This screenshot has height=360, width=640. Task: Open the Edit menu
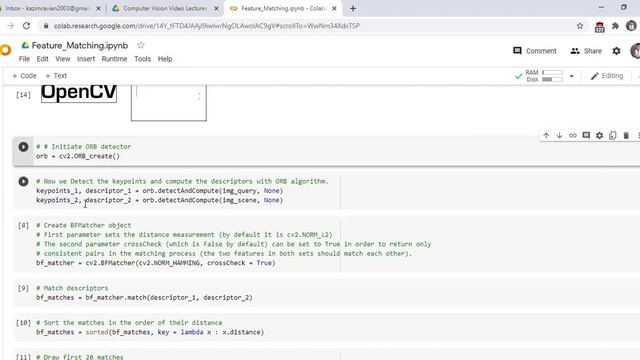pyautogui.click(x=42, y=59)
